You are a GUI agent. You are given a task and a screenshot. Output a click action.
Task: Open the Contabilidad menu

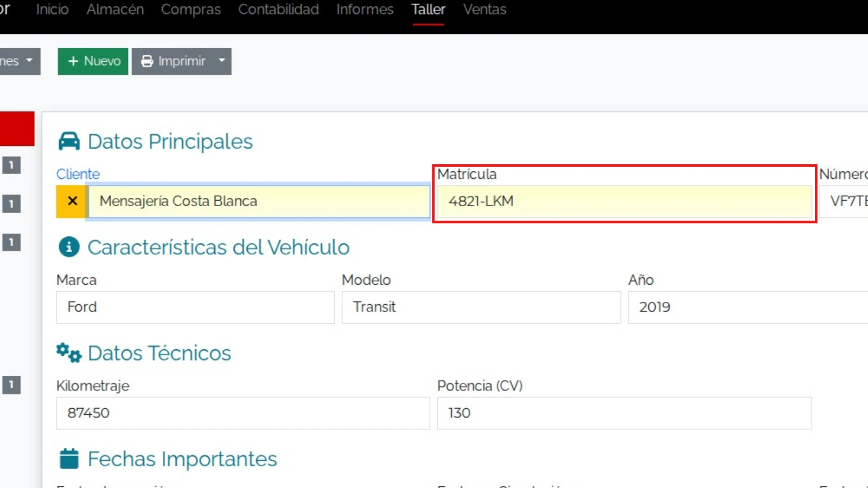(x=278, y=10)
